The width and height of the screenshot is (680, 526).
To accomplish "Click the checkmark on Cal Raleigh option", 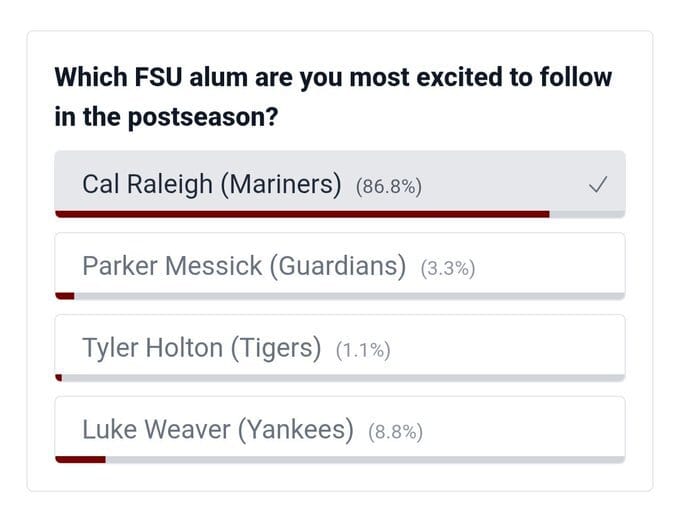I will coord(598,184).
